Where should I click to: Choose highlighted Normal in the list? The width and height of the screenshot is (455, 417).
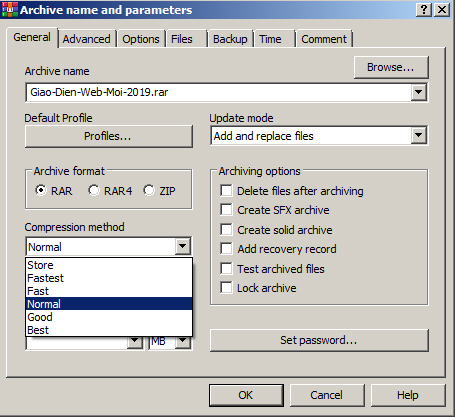pos(109,304)
